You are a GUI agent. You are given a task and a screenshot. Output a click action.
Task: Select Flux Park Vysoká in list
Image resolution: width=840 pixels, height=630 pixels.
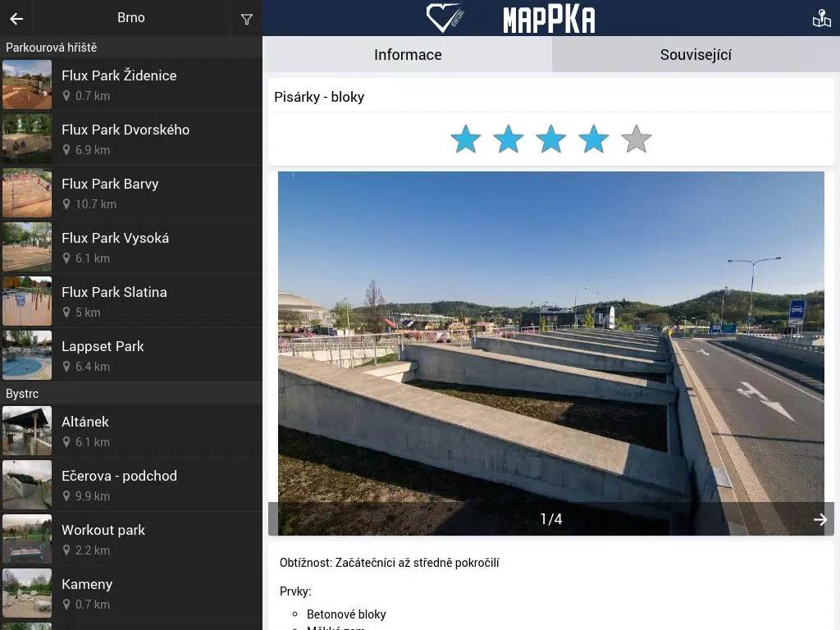[131, 247]
